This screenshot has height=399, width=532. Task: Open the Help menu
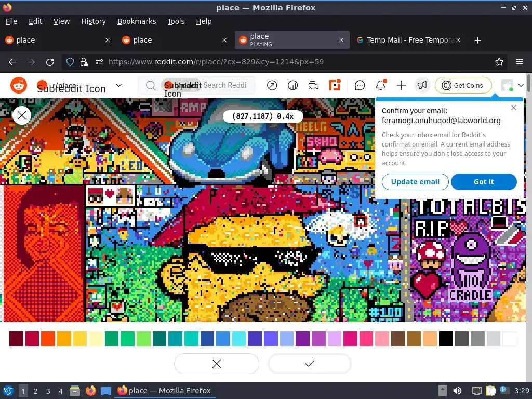pos(204,21)
